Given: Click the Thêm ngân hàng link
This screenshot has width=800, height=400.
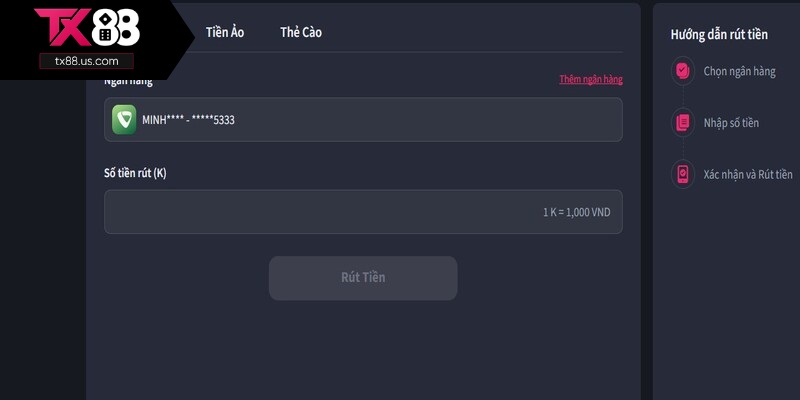Looking at the screenshot, I should point(591,79).
